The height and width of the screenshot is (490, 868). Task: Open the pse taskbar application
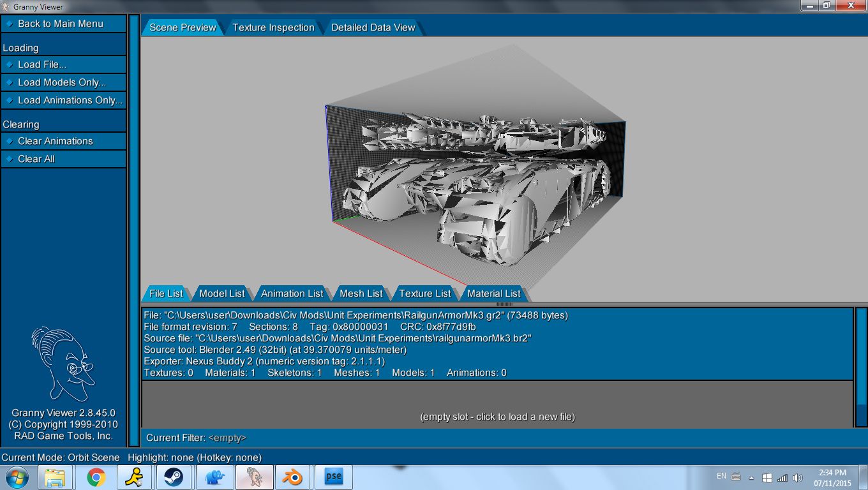coord(334,477)
